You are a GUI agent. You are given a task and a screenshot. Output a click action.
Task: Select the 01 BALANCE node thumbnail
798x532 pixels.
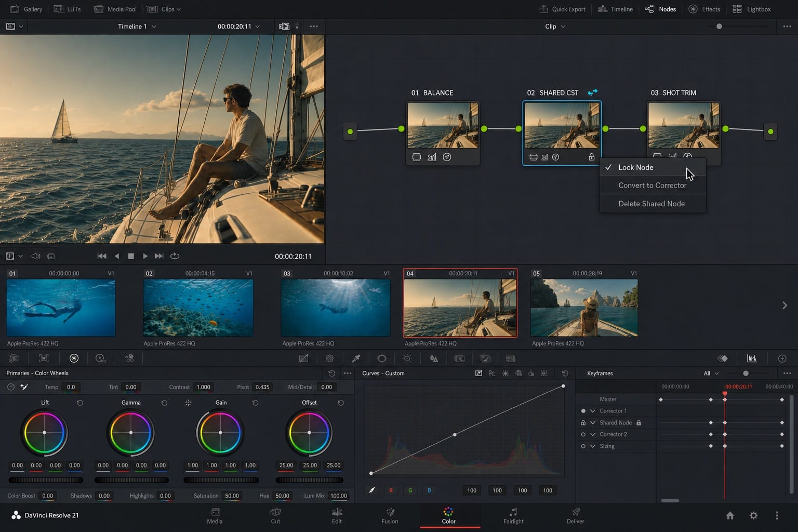pos(443,125)
